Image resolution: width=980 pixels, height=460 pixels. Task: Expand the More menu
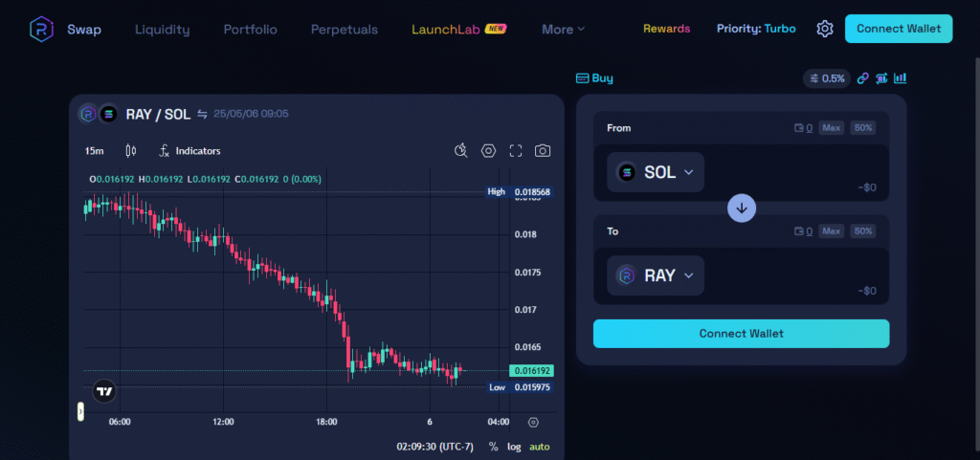(563, 30)
